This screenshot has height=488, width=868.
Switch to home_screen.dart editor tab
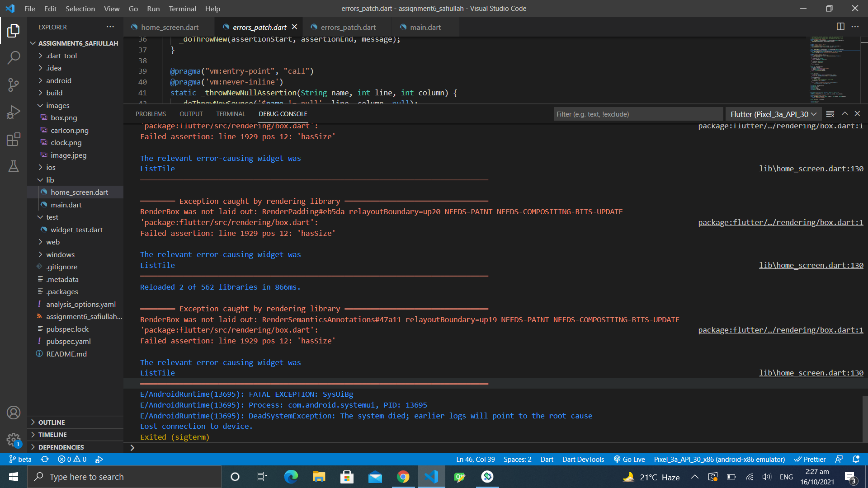[169, 27]
